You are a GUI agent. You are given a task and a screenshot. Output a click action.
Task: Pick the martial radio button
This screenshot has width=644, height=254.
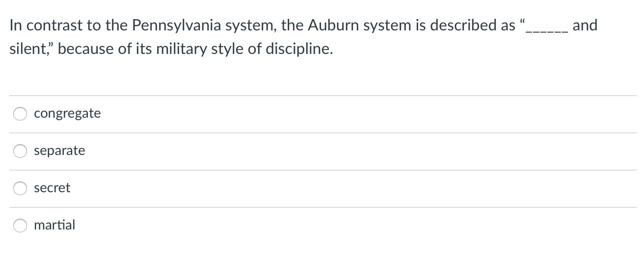pos(20,226)
